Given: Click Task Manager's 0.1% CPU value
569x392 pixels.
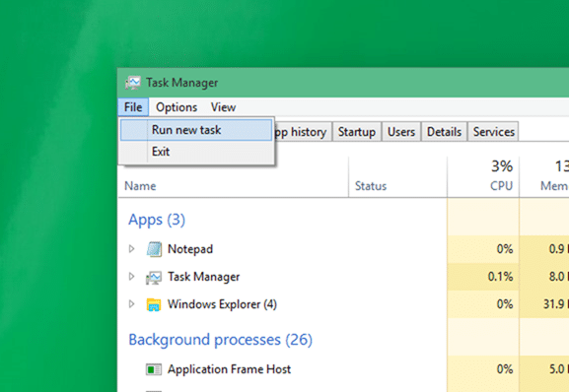Looking at the screenshot, I should click(500, 277).
